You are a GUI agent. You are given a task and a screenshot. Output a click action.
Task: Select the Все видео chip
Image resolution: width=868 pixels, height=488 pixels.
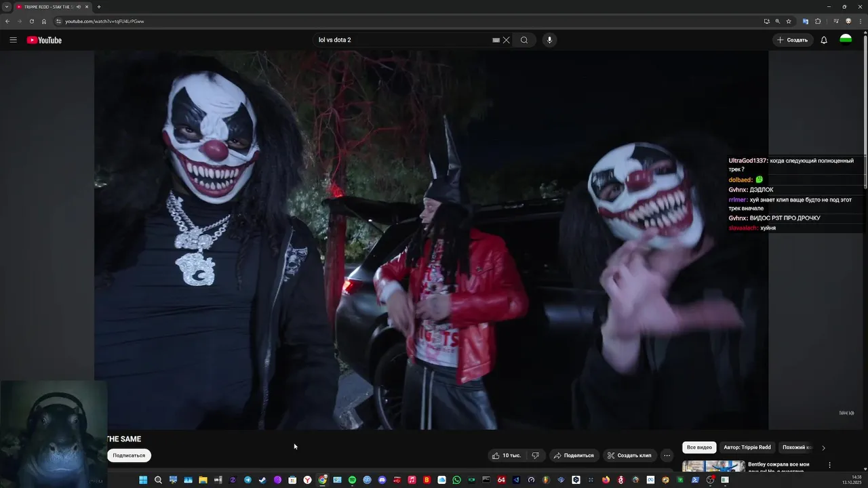(x=699, y=447)
